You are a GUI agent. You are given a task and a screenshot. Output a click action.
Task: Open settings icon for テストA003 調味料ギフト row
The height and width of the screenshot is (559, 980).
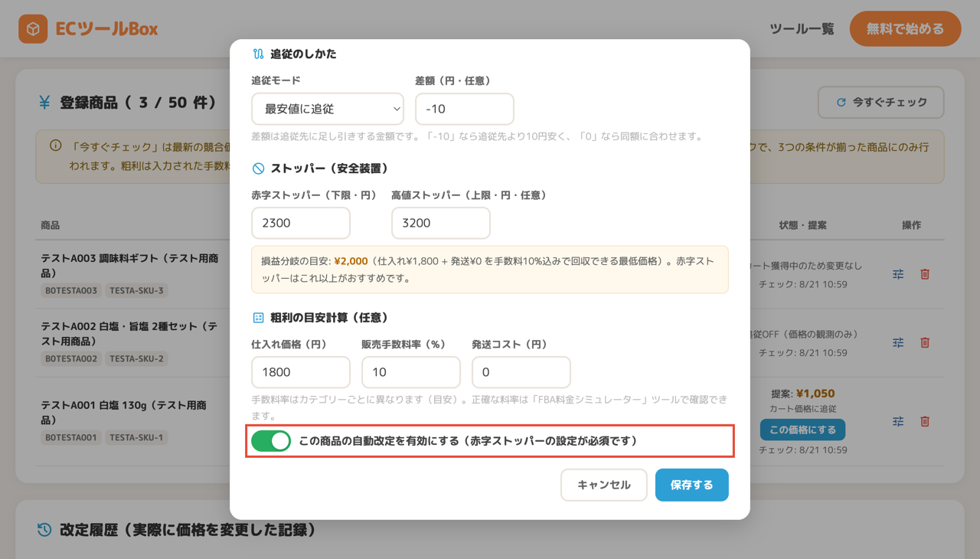[898, 274]
